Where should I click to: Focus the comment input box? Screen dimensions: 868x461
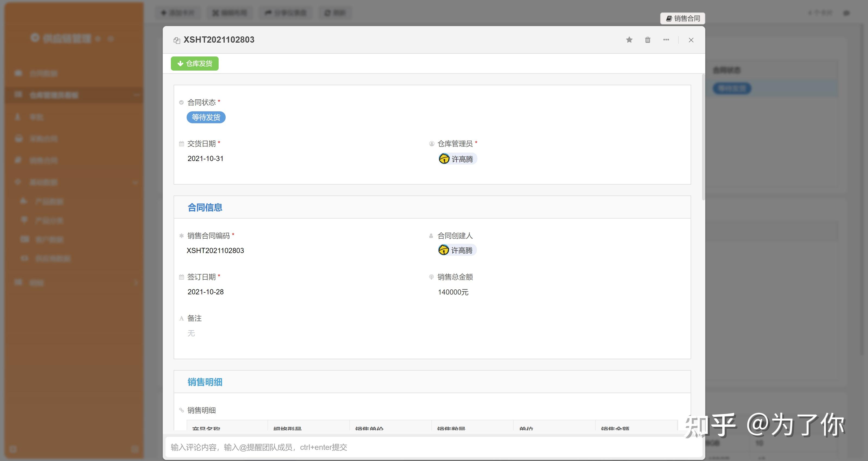[433, 447]
